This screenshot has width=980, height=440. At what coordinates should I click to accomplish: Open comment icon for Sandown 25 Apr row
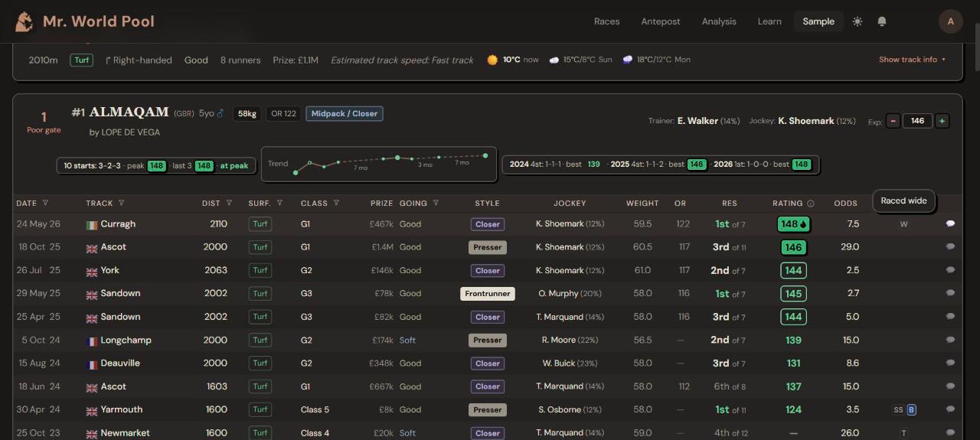point(950,317)
